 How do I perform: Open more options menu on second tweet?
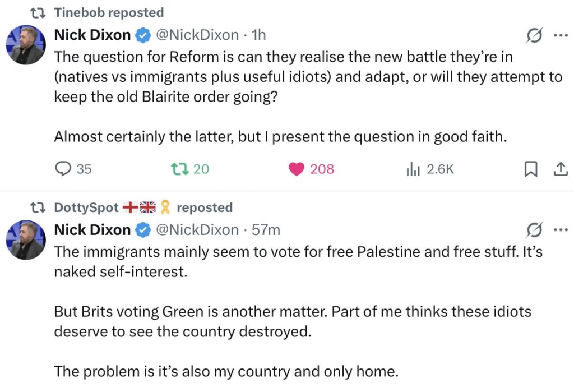(561, 230)
